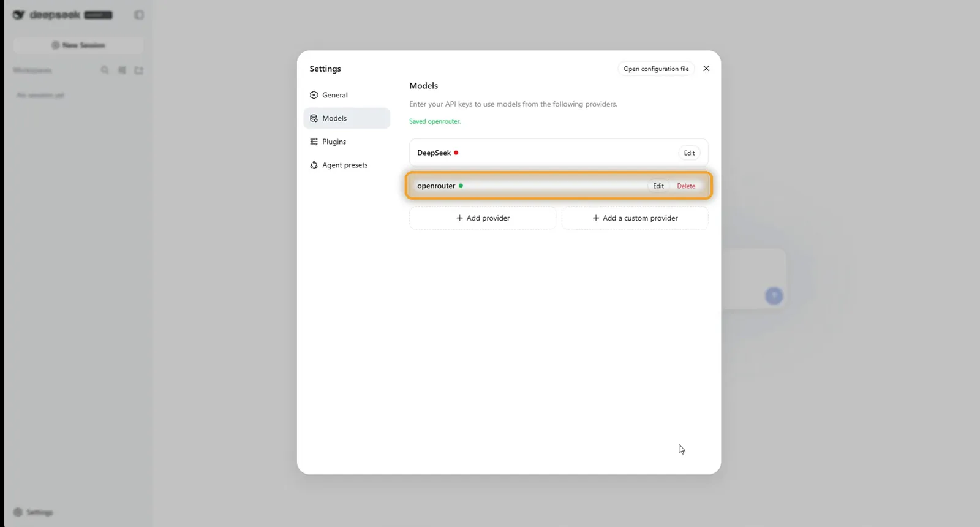This screenshot has height=527, width=980.
Task: Click Add a custom provider
Action: click(x=635, y=218)
